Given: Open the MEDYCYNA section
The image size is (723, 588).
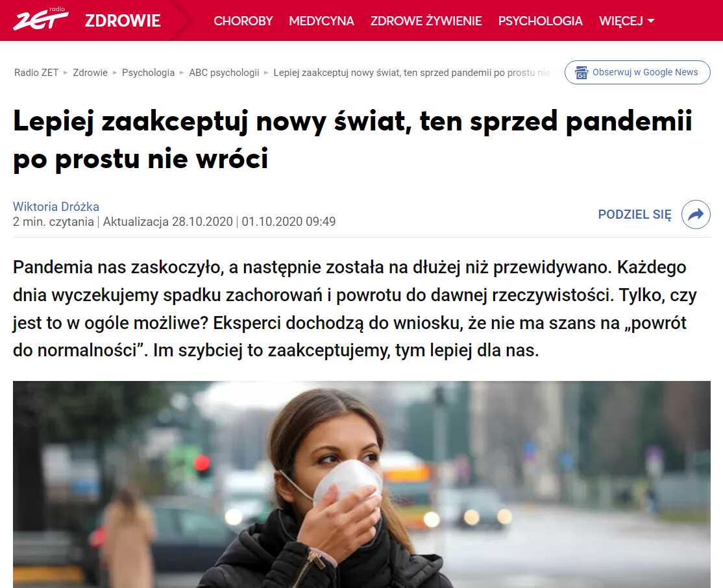Looking at the screenshot, I should pyautogui.click(x=321, y=21).
